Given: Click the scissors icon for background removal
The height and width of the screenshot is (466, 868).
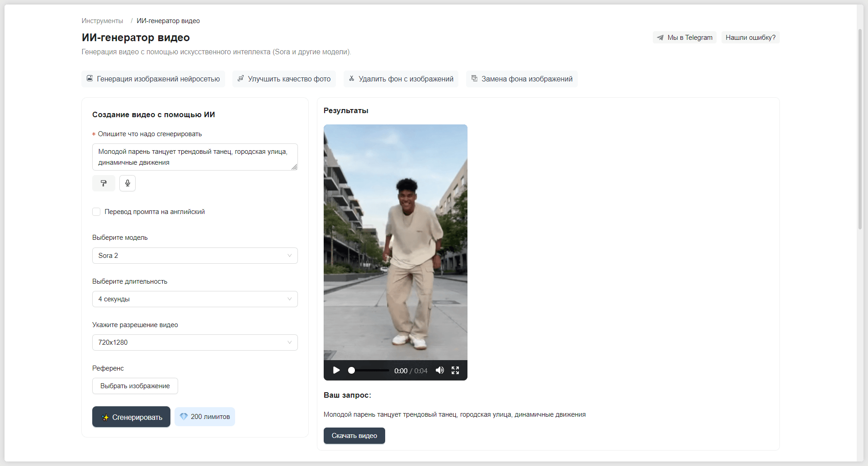Looking at the screenshot, I should coord(352,79).
